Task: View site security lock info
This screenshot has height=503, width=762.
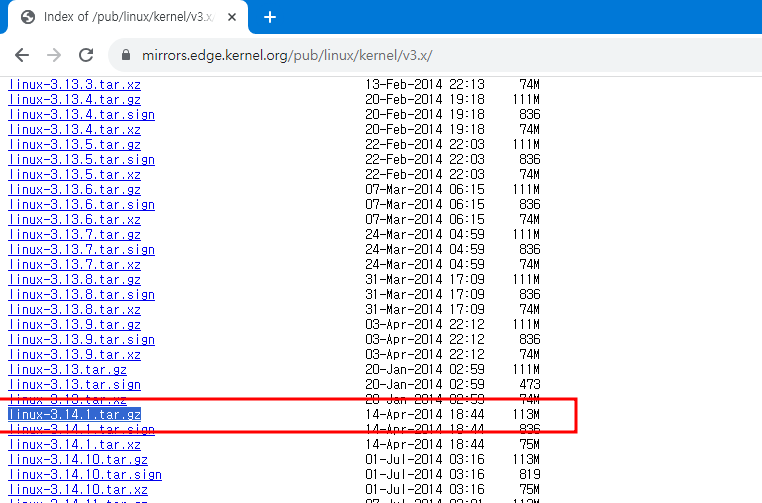Action: (x=126, y=55)
